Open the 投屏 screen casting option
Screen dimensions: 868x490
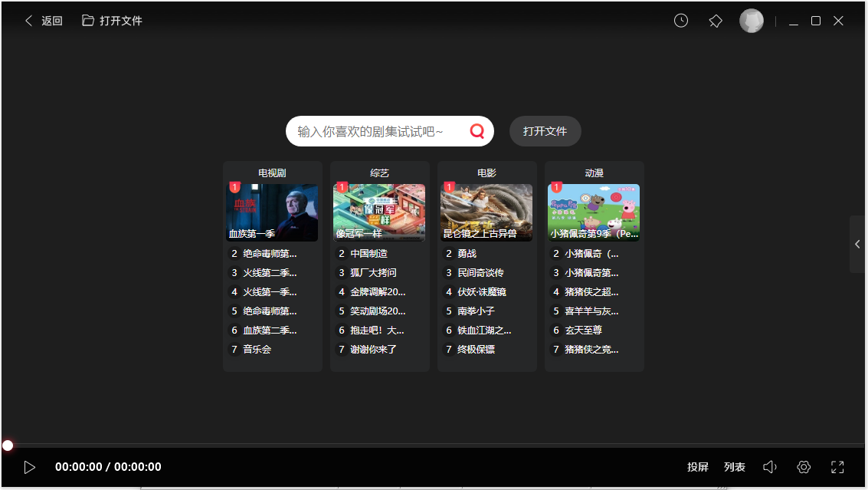[x=698, y=466]
